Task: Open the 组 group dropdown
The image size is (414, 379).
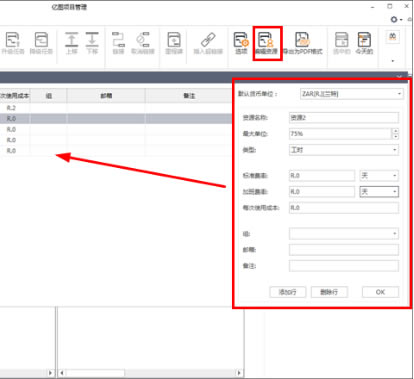Action: (x=343, y=234)
